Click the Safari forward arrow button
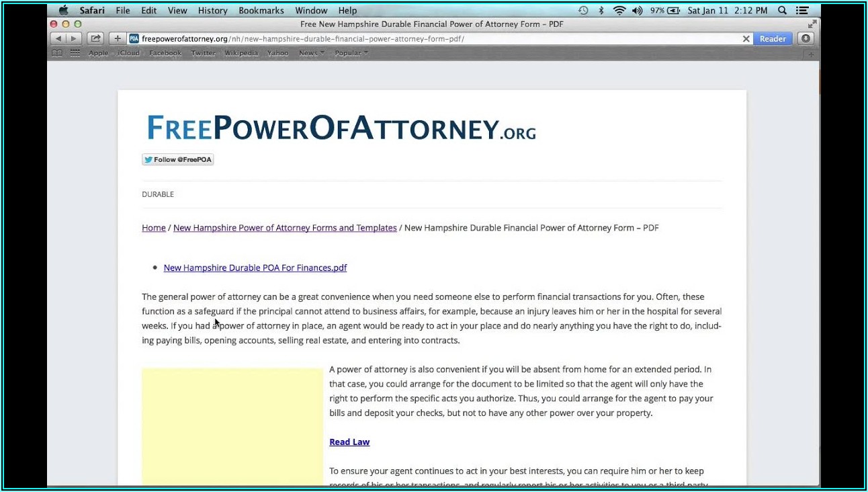868x492 pixels. (74, 39)
